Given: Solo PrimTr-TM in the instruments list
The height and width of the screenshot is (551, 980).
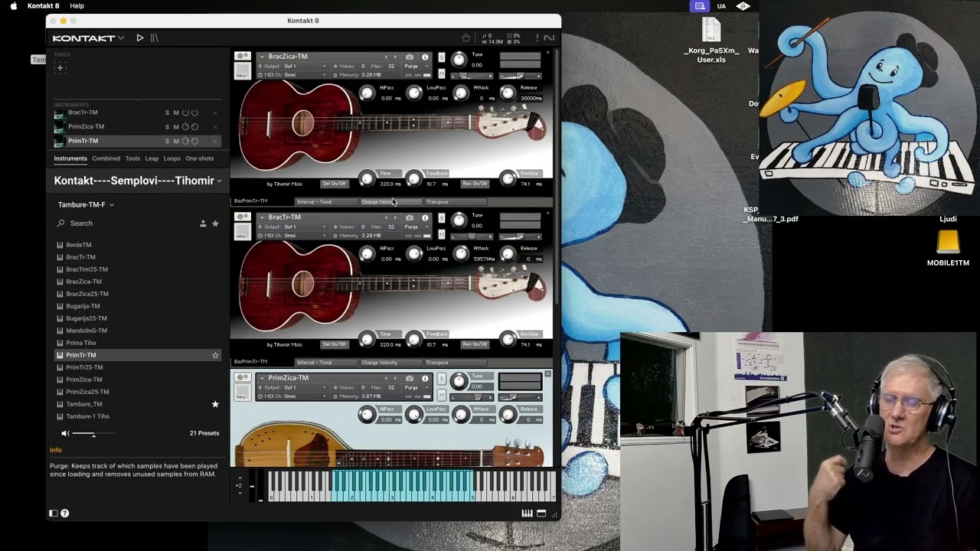Looking at the screenshot, I should (167, 141).
